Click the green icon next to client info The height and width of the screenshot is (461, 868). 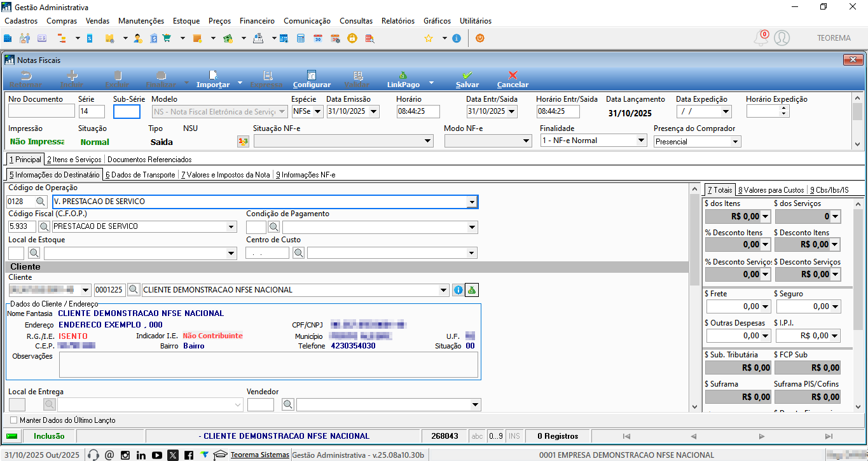click(x=472, y=290)
